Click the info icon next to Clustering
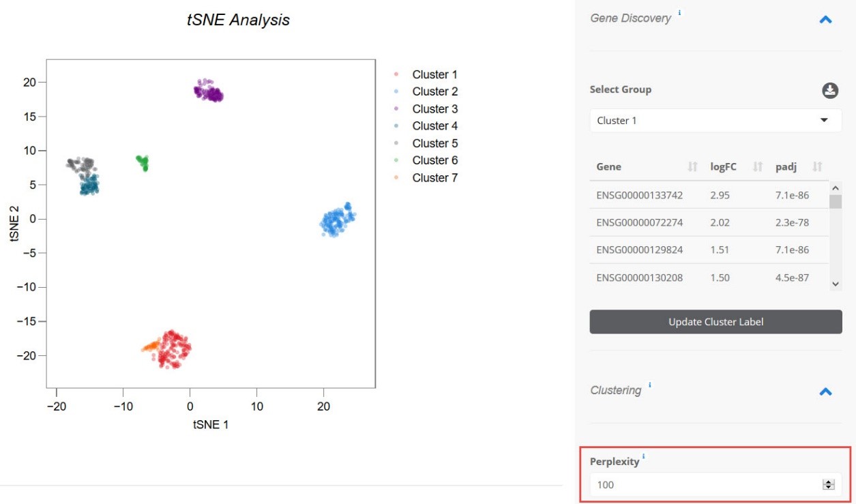The width and height of the screenshot is (856, 504). [x=649, y=385]
